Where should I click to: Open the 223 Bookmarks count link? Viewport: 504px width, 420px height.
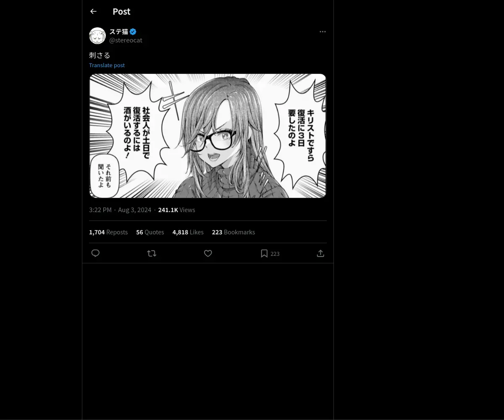(x=233, y=232)
